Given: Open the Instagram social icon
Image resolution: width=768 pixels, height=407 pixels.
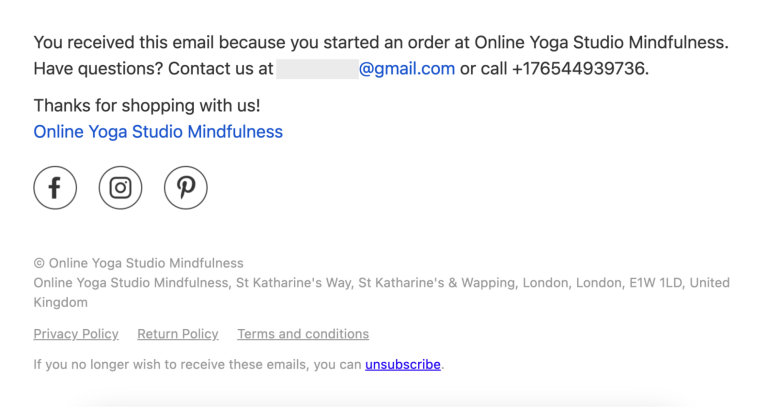Looking at the screenshot, I should coord(120,188).
